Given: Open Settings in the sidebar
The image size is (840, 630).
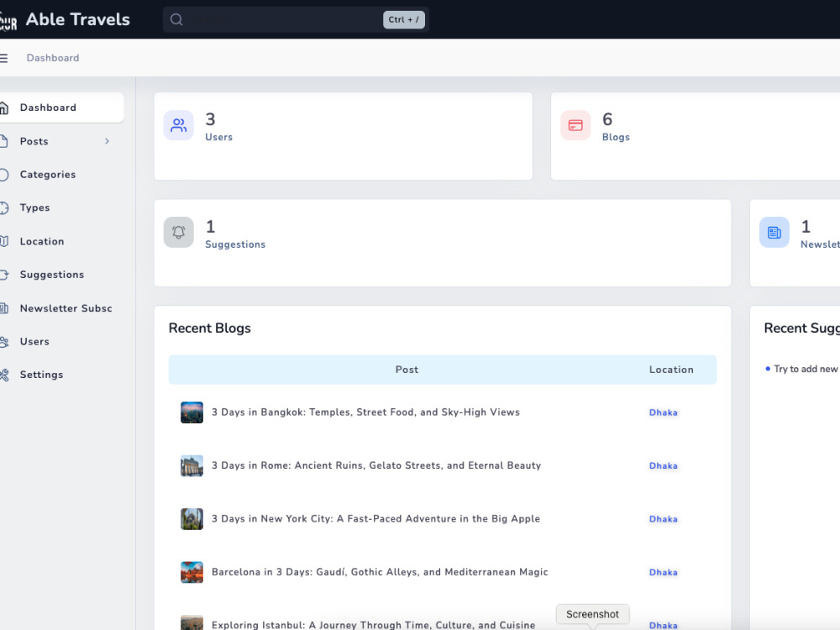Looking at the screenshot, I should [61, 375].
